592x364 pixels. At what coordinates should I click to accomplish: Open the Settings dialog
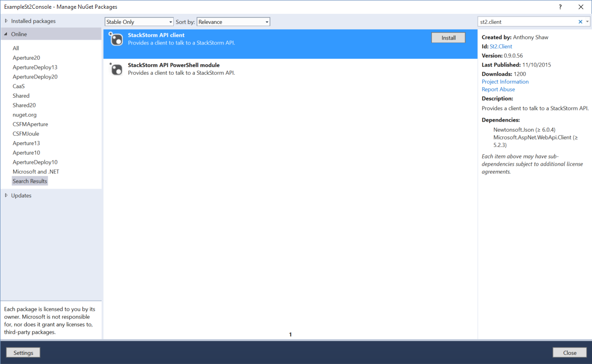23,352
